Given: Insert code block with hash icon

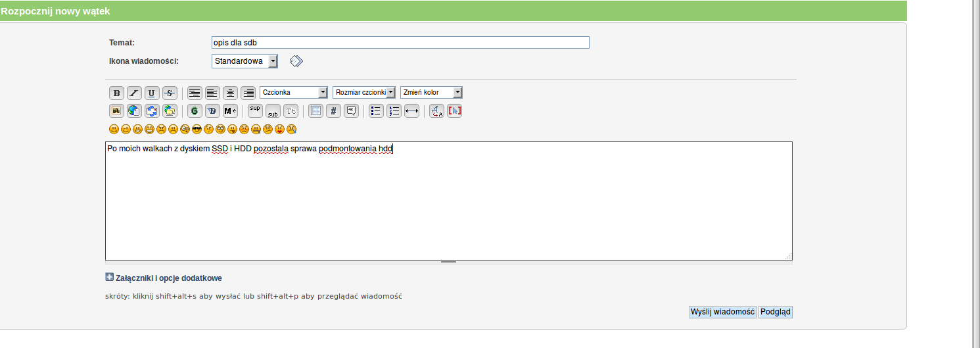Looking at the screenshot, I should (334, 111).
